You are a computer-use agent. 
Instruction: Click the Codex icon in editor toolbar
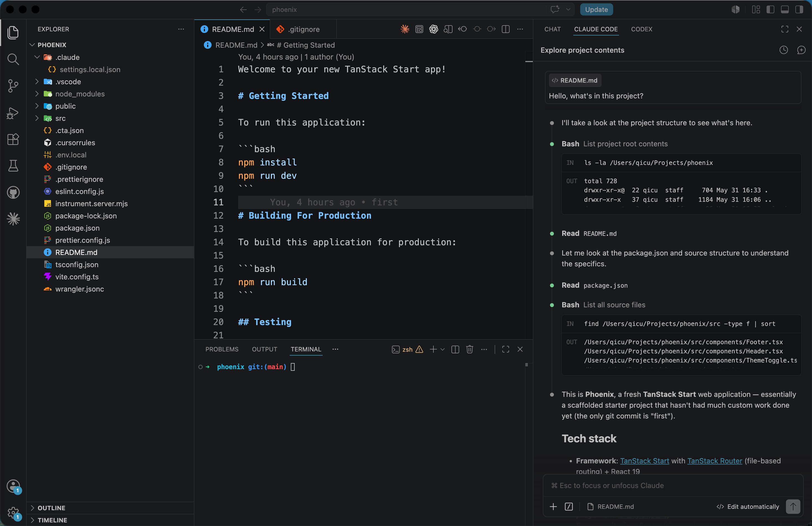pos(433,29)
